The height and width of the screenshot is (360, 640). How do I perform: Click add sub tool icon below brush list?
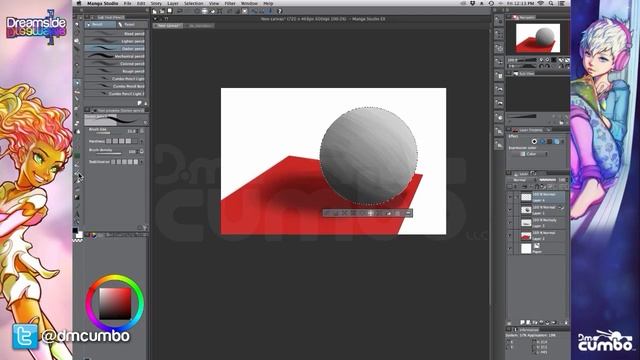pos(140,104)
